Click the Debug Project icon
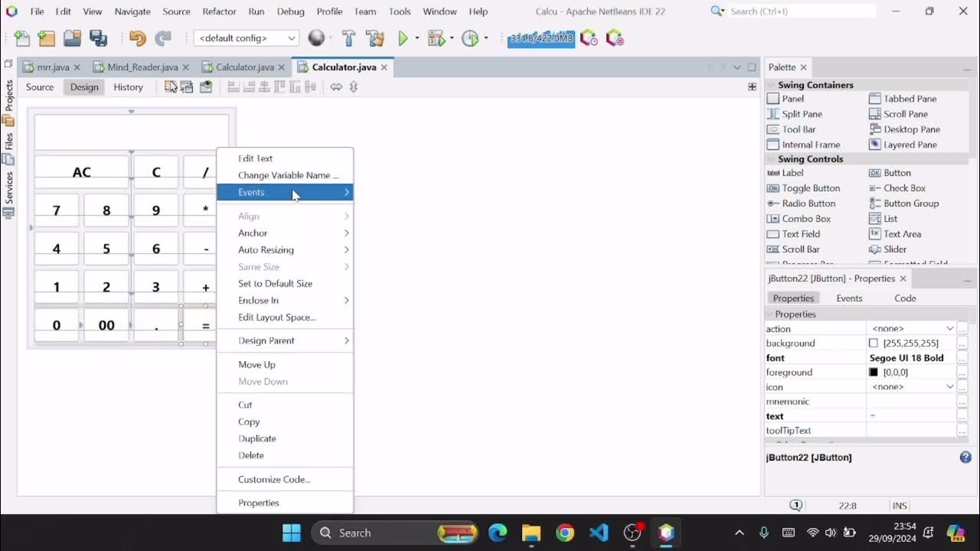Viewport: 980px width, 551px height. pos(436,38)
